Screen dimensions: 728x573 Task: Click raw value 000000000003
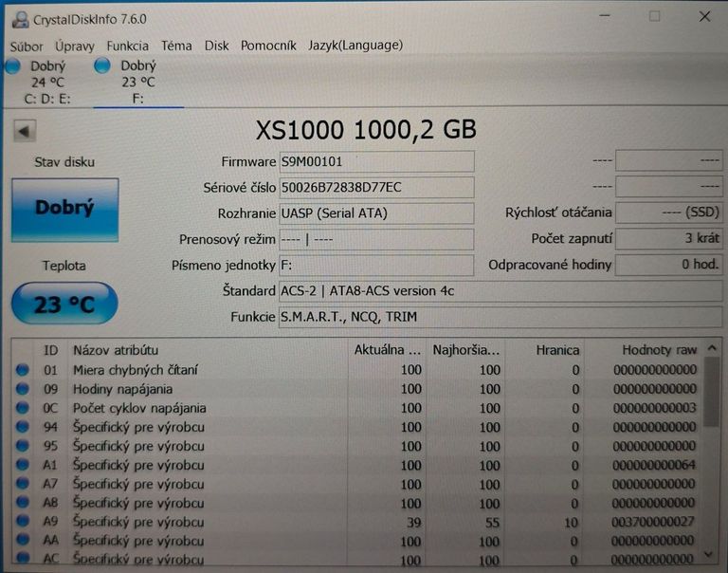click(655, 408)
